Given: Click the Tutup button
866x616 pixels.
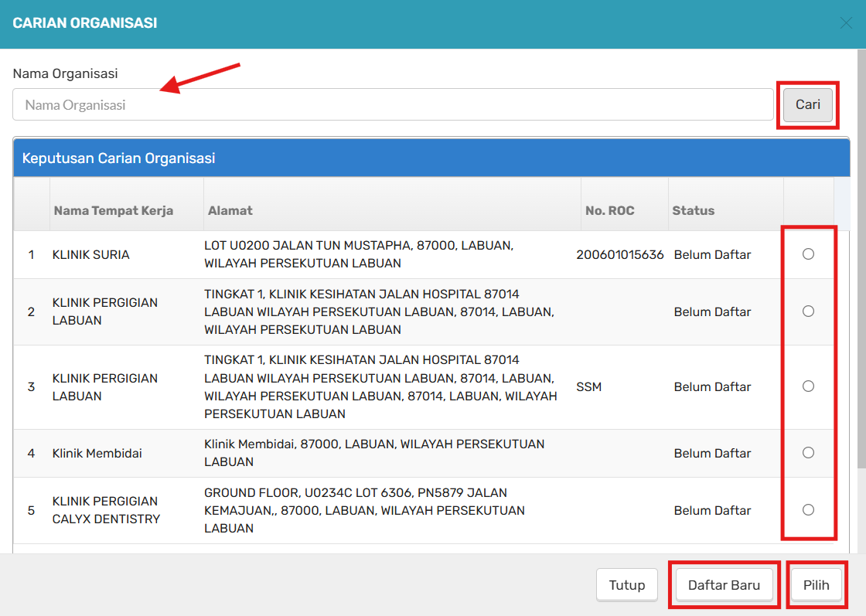Looking at the screenshot, I should click(x=626, y=585).
